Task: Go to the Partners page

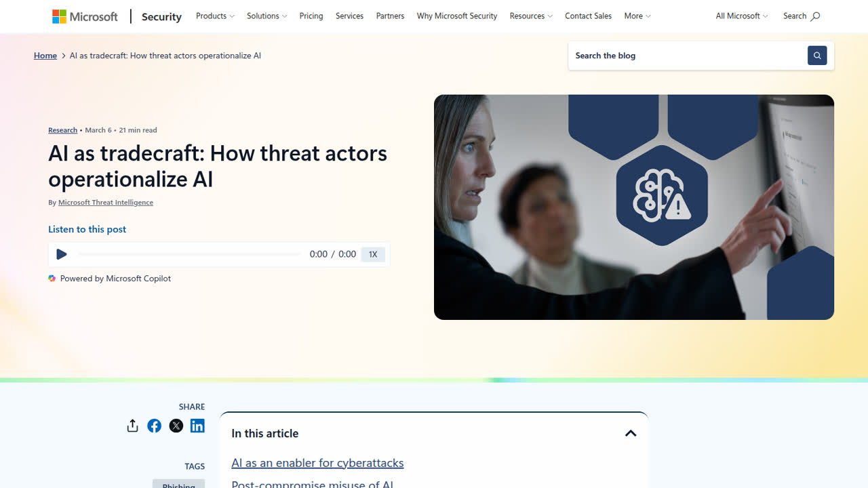Action: 390,16
